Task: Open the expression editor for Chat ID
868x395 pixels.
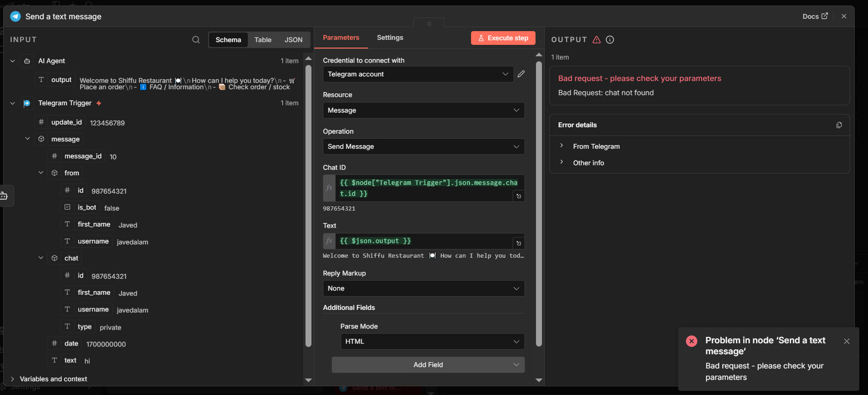Action: 519,196
